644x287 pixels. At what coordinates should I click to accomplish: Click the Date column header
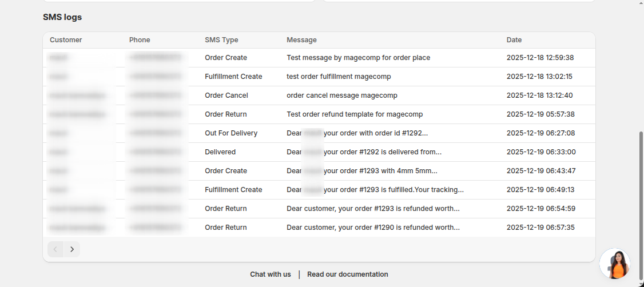[x=514, y=40]
